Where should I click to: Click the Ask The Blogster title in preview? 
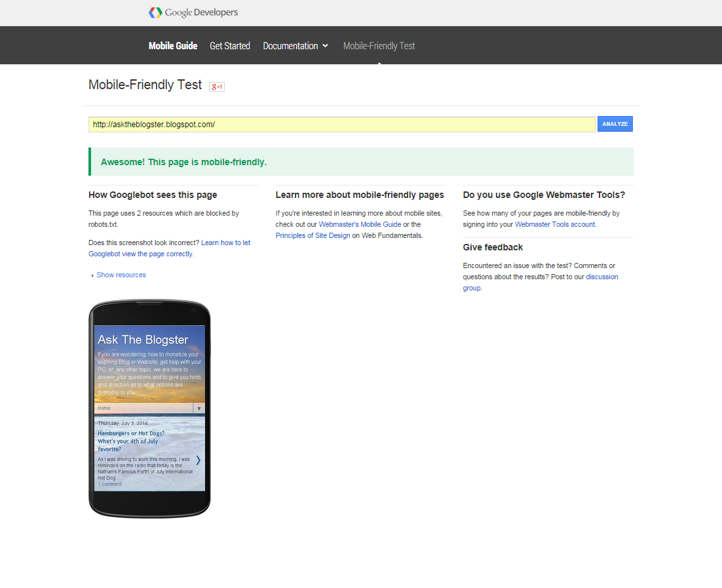(143, 340)
